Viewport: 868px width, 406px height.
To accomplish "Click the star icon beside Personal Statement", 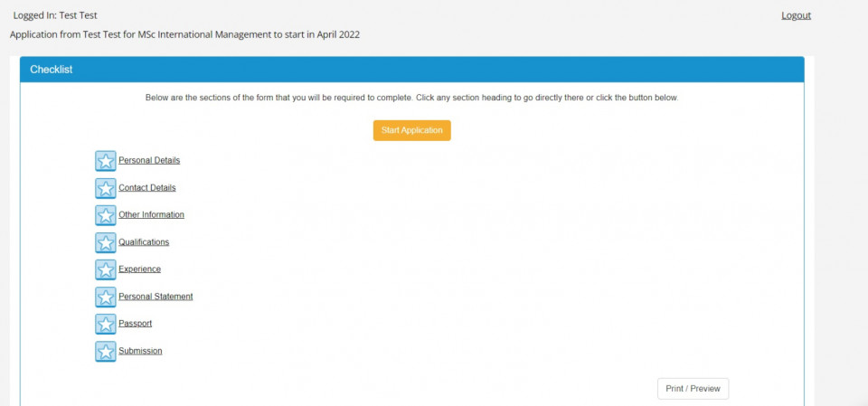I will pyautogui.click(x=105, y=297).
